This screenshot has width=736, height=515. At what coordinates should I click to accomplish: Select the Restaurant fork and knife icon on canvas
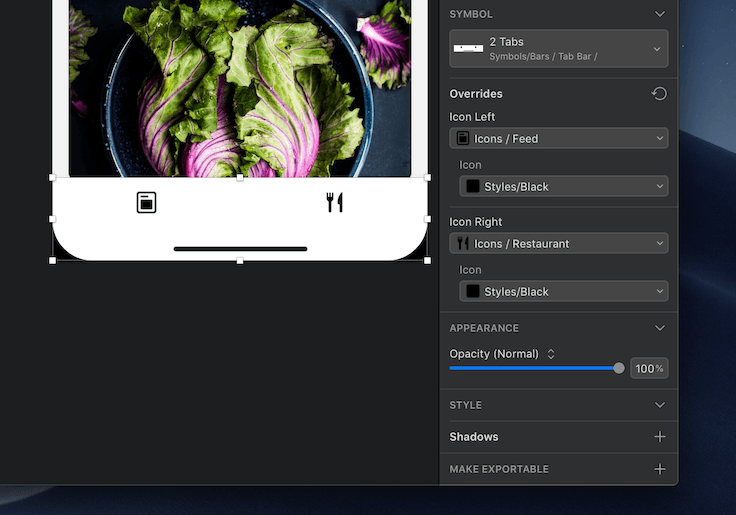pyautogui.click(x=335, y=202)
